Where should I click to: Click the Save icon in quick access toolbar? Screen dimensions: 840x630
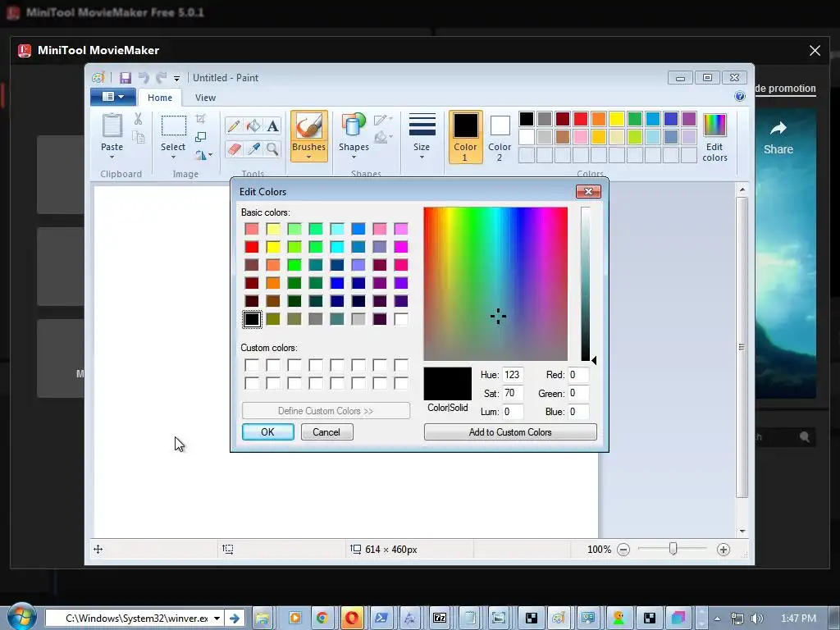(x=126, y=78)
